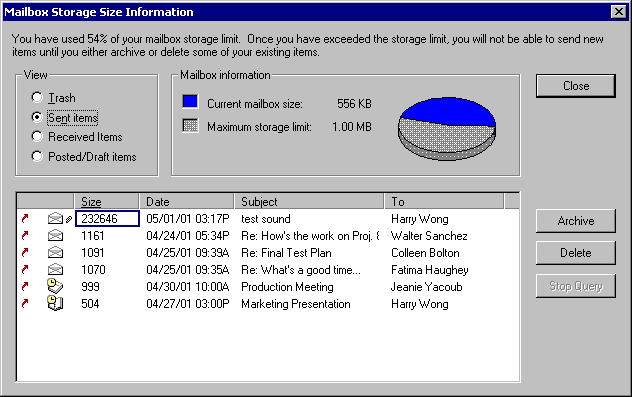Click the envelope icon for Re: Final Test Plan

pos(55,253)
